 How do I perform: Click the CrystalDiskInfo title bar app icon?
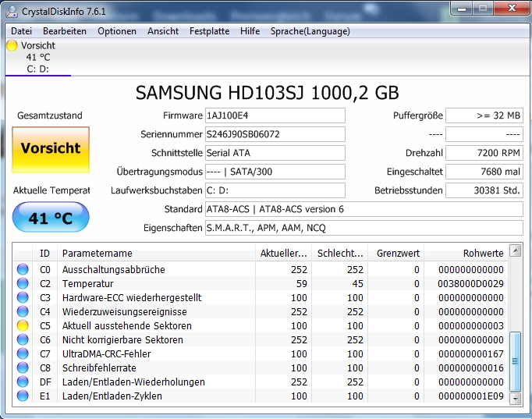coord(12,12)
